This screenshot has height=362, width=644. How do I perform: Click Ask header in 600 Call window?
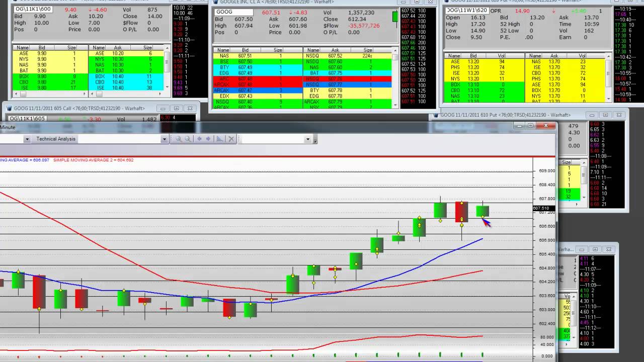(x=118, y=48)
